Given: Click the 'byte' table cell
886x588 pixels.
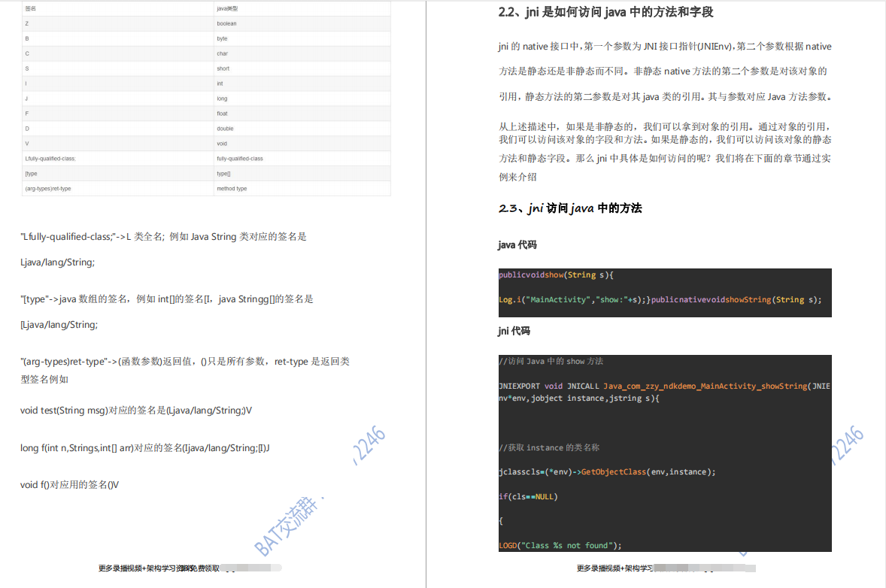Looking at the screenshot, I should pos(302,38).
